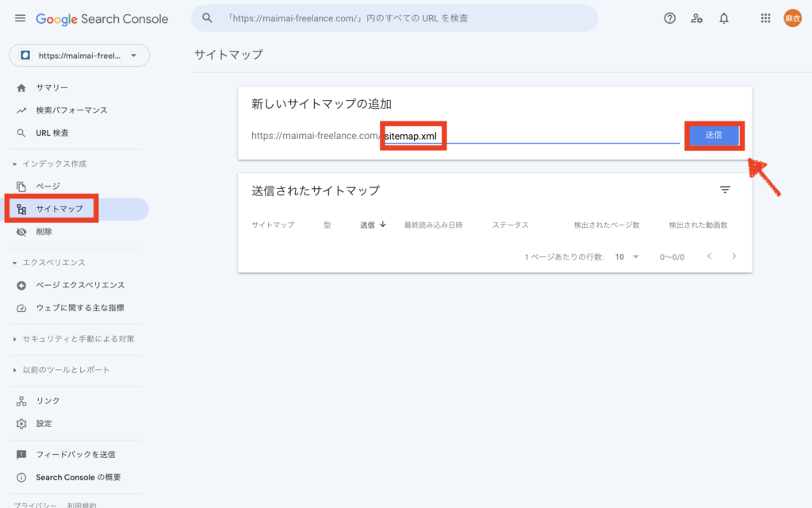Viewport: 812px width, 508px height.
Task: Click the magnifier icon beside URL 検査
Action: 21,133
